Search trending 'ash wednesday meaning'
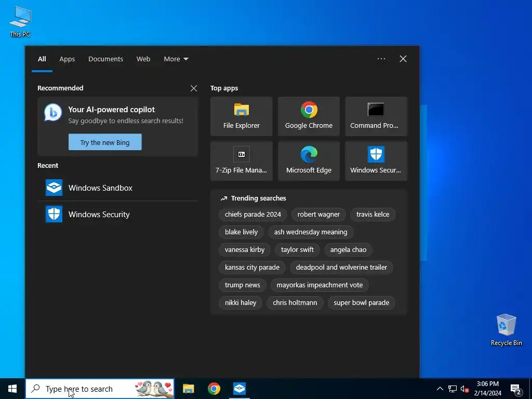 click(x=311, y=232)
